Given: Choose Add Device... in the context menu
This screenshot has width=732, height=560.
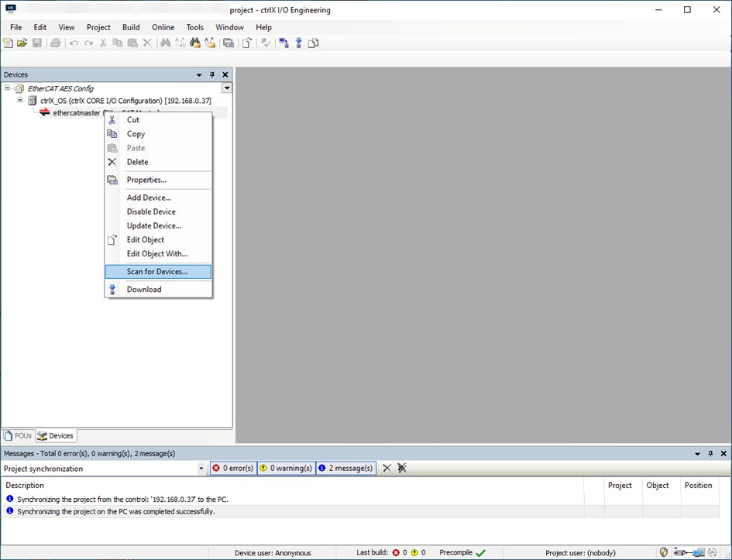Looking at the screenshot, I should 158,198.
